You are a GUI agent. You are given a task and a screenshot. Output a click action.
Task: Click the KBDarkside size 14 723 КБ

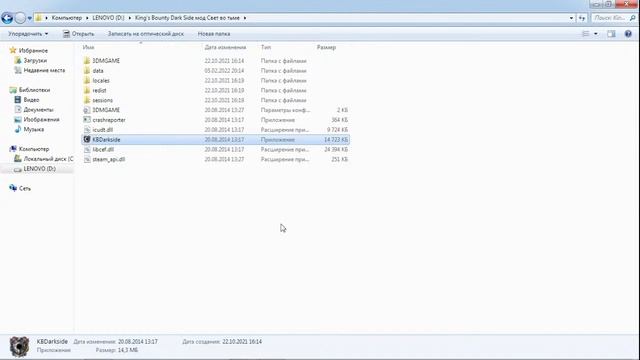click(x=336, y=140)
